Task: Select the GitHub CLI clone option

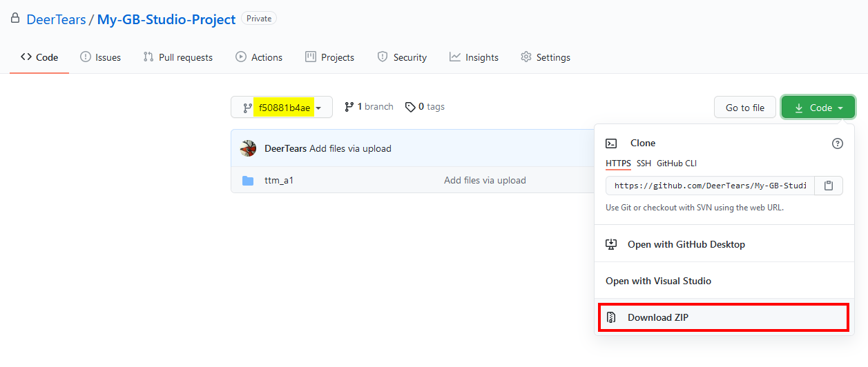Action: (677, 163)
